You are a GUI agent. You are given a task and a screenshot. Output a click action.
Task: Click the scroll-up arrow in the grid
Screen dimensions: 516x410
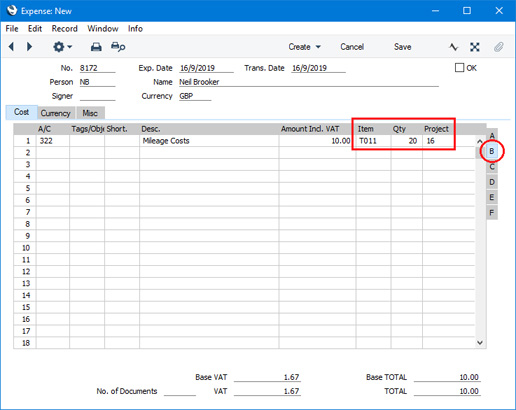[480, 141]
